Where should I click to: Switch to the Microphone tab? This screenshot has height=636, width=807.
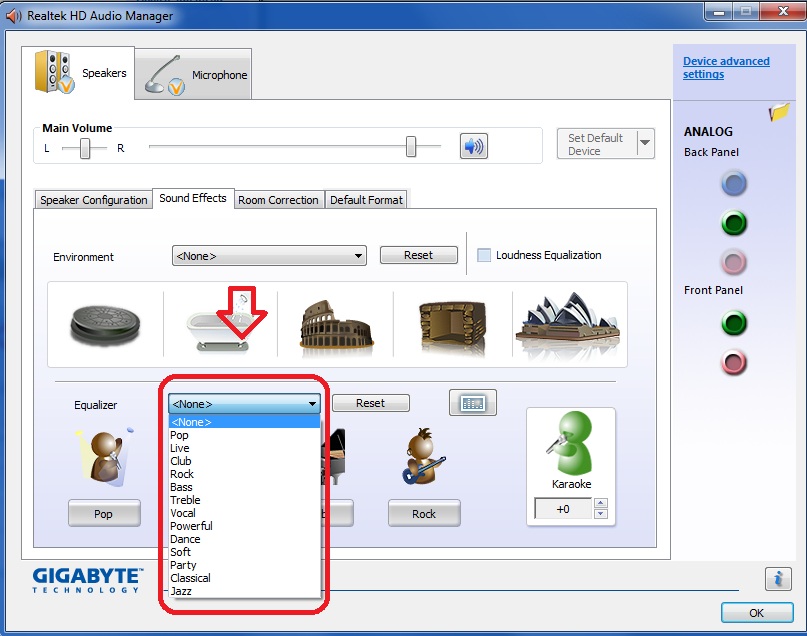coord(193,74)
